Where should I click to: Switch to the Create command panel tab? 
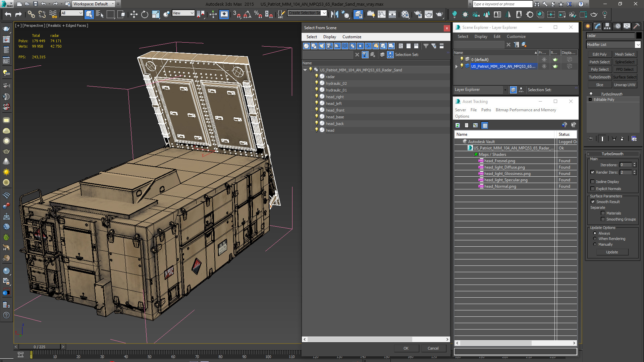point(588,26)
